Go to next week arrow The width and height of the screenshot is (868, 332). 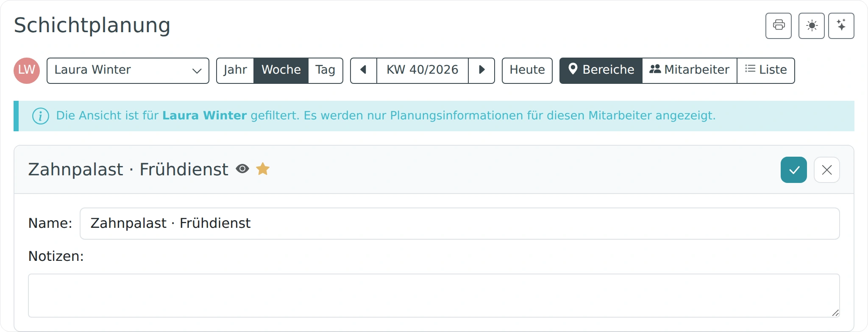(481, 71)
